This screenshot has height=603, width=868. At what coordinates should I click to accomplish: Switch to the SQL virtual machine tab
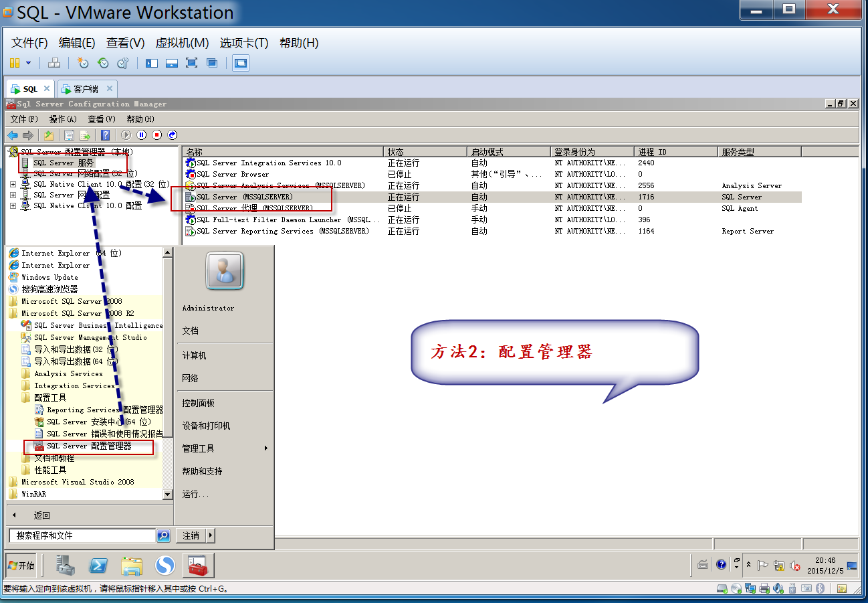(x=30, y=88)
